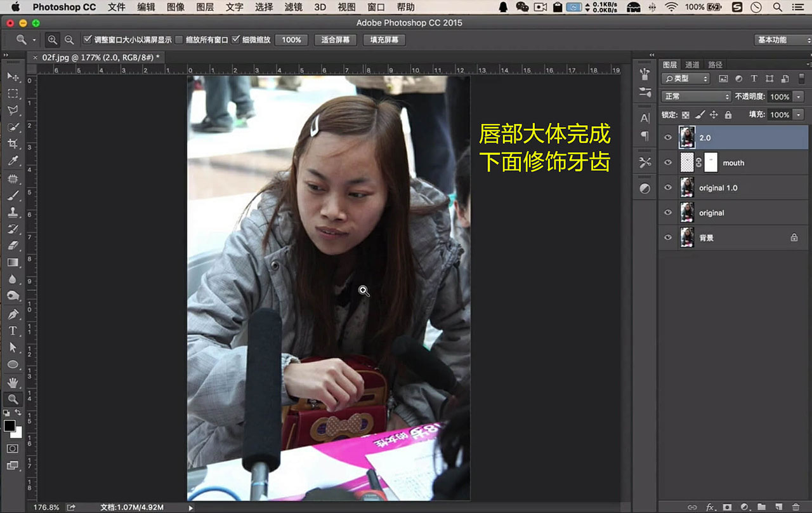Toggle lock all (padlock) for layer

(728, 115)
